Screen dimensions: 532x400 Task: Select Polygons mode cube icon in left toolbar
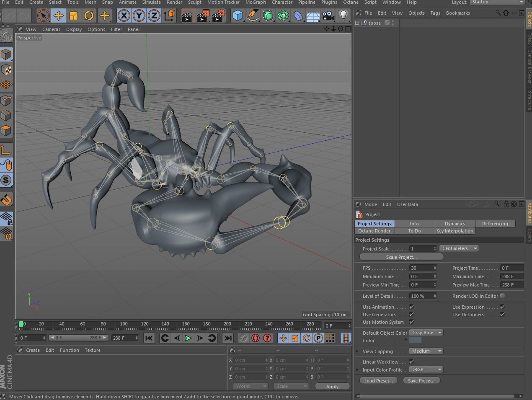pyautogui.click(x=6, y=131)
